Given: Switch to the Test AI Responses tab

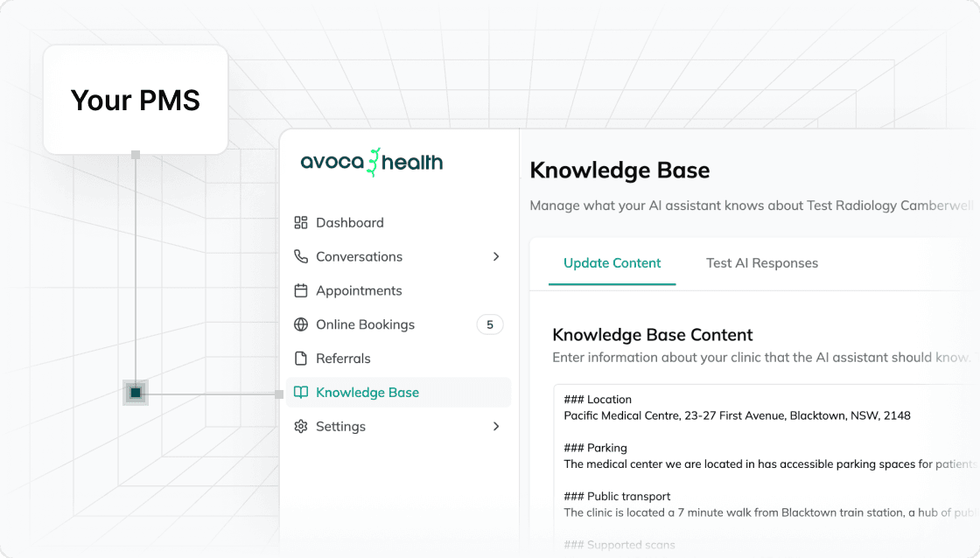Looking at the screenshot, I should click(x=762, y=262).
